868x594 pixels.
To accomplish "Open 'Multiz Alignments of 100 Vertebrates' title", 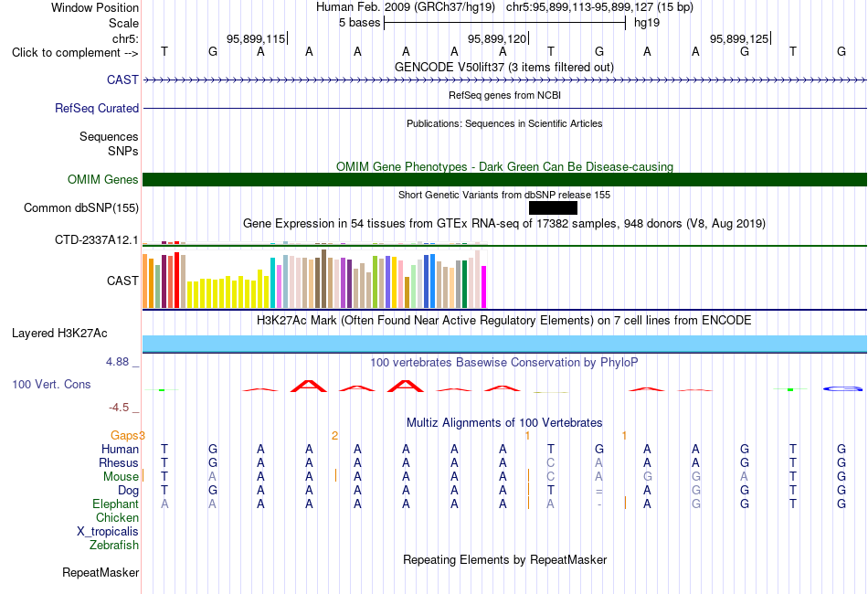I will 504,422.
